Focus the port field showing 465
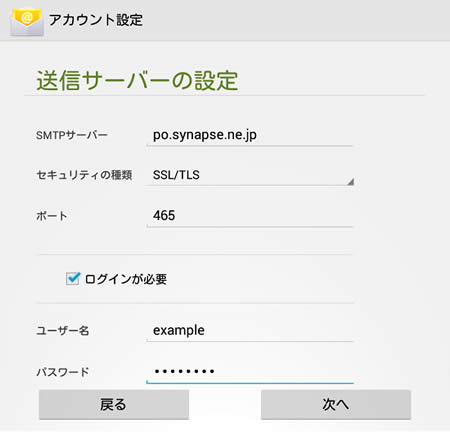 tap(249, 216)
